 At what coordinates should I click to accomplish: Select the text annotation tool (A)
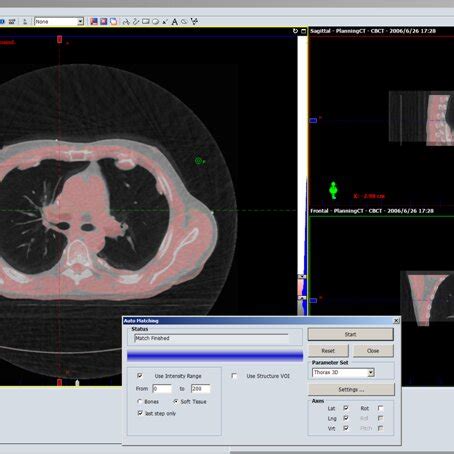(x=174, y=22)
